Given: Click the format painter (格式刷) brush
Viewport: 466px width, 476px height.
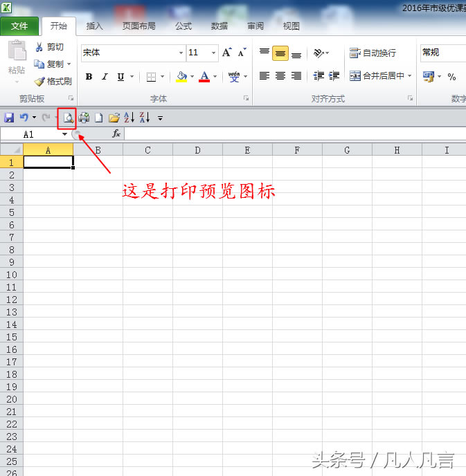Looking at the screenshot, I should click(x=53, y=81).
